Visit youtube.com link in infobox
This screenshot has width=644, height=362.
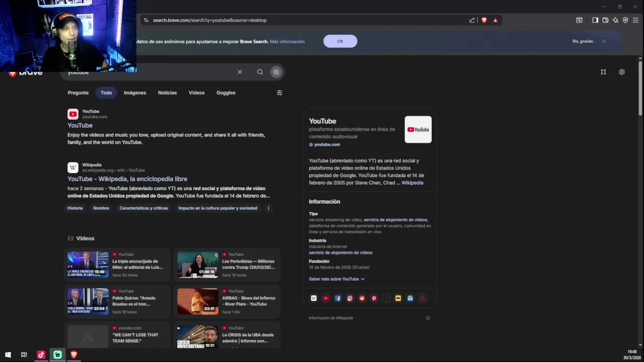327,145
